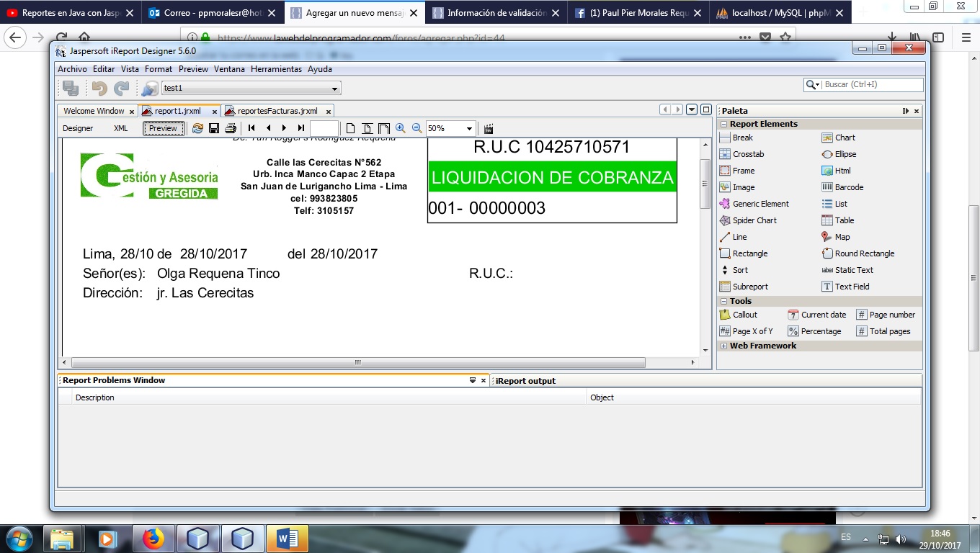980x553 pixels.
Task: Select the Table palette element
Action: click(x=838, y=220)
